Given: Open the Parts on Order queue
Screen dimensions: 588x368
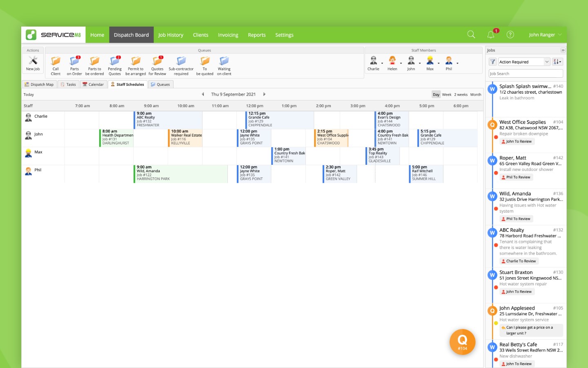Looking at the screenshot, I should pos(74,65).
